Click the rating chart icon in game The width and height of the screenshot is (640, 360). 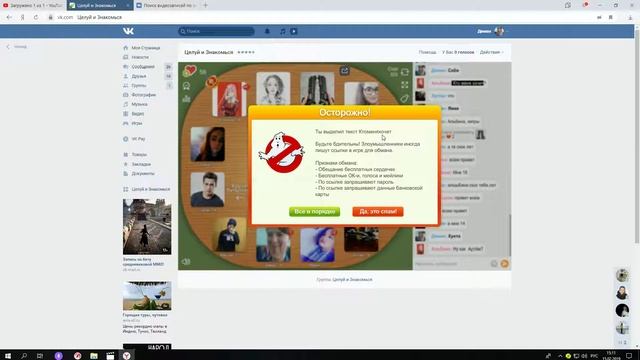click(x=187, y=98)
